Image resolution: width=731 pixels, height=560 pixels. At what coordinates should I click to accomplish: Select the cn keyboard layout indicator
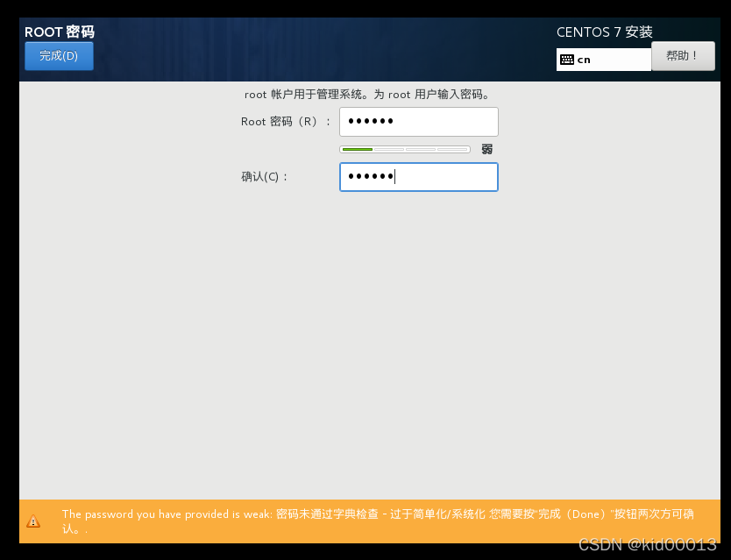tap(603, 60)
